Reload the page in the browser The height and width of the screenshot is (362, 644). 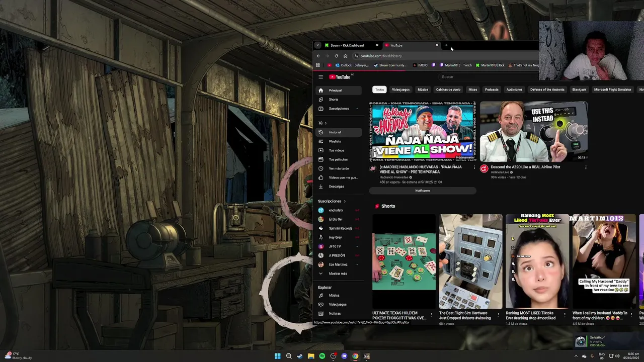[336, 56]
